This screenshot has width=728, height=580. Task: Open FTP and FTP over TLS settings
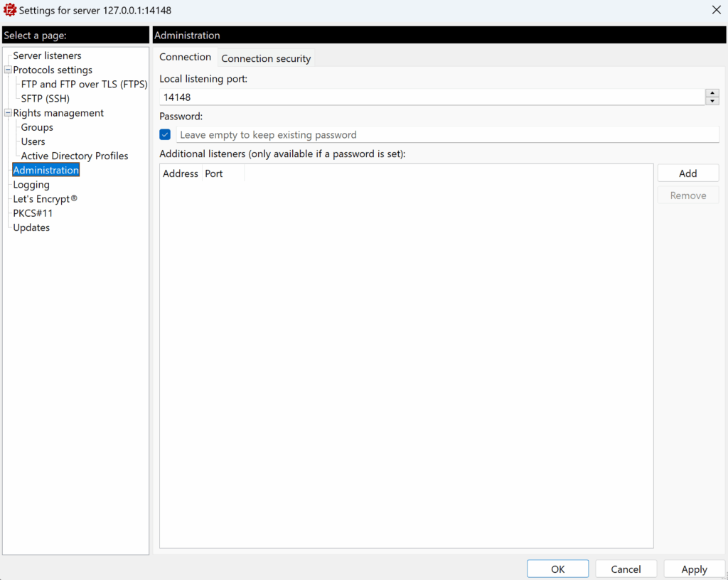[84, 84]
